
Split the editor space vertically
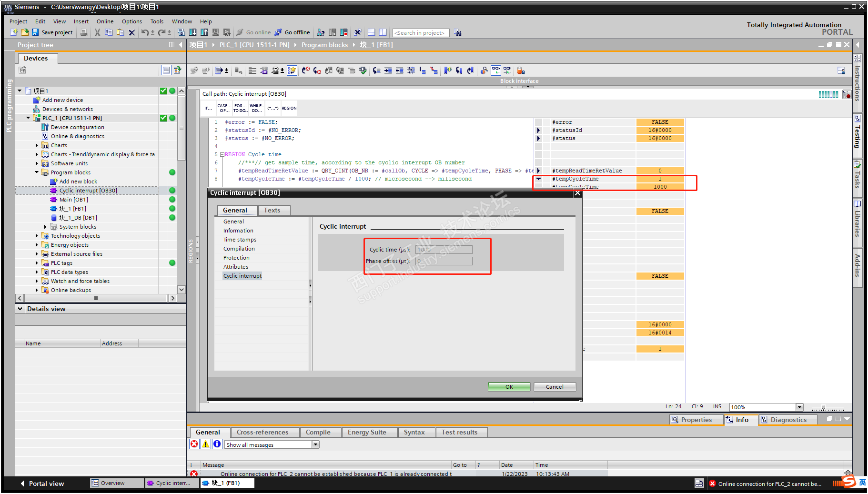click(x=383, y=32)
